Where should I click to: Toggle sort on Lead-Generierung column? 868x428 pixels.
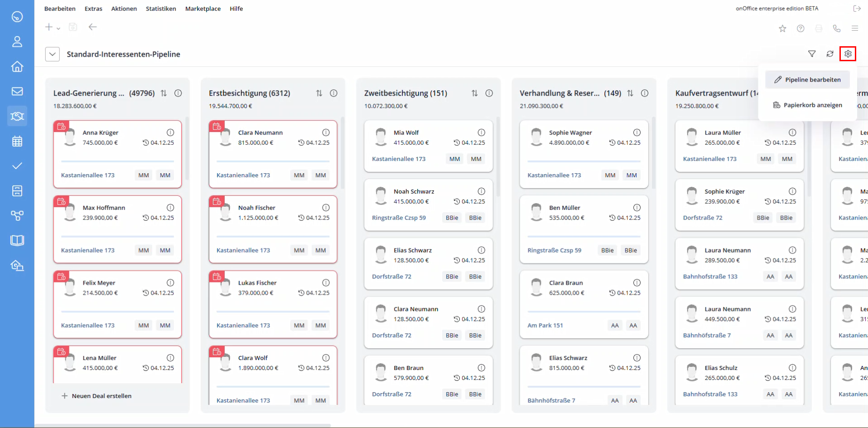[164, 93]
